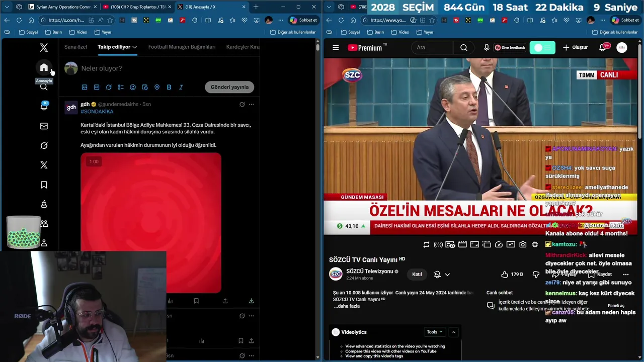
Task: Expand the Takip ediliyor chevron
Action: point(135,47)
